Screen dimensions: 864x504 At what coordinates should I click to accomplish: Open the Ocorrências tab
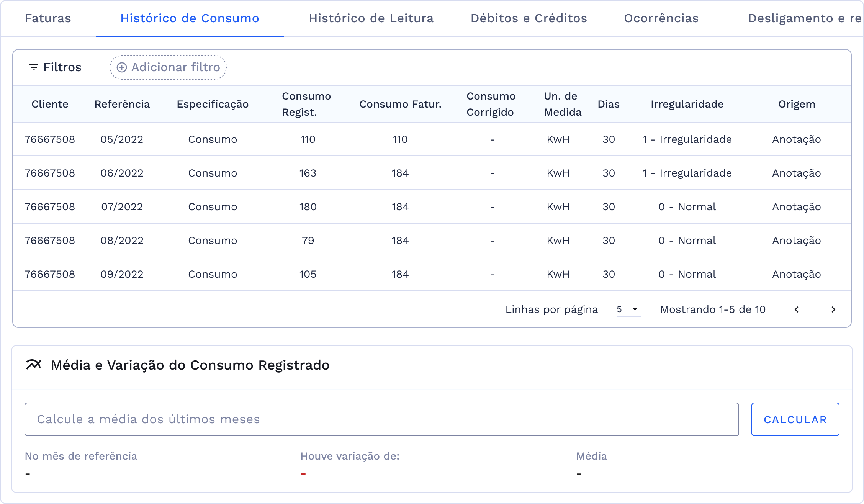(x=661, y=18)
